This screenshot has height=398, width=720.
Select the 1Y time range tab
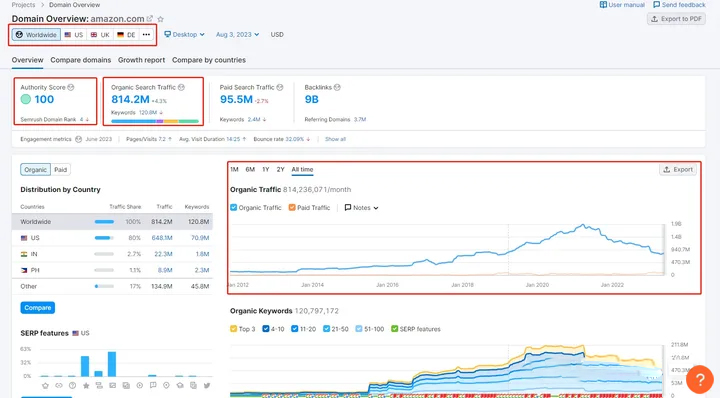(265, 169)
